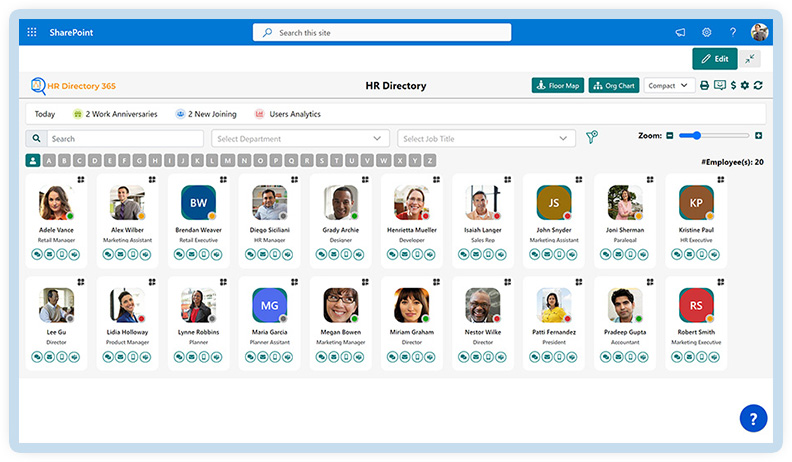Open Robert Smith card options grid icon
This screenshot has height=462, width=792.
click(721, 282)
